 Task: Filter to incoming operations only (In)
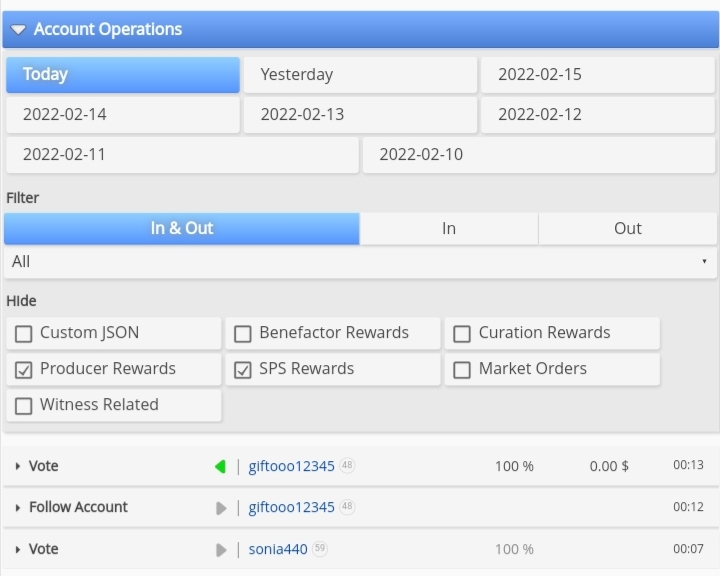[x=449, y=228]
